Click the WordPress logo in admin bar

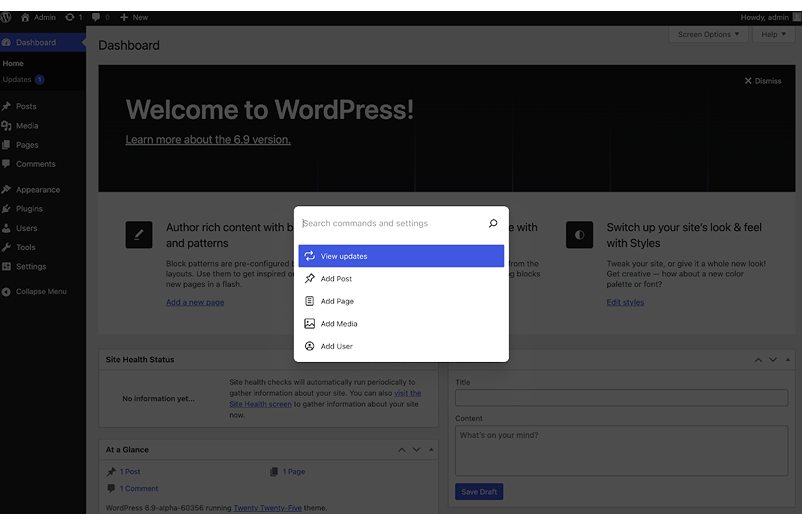click(x=6, y=17)
